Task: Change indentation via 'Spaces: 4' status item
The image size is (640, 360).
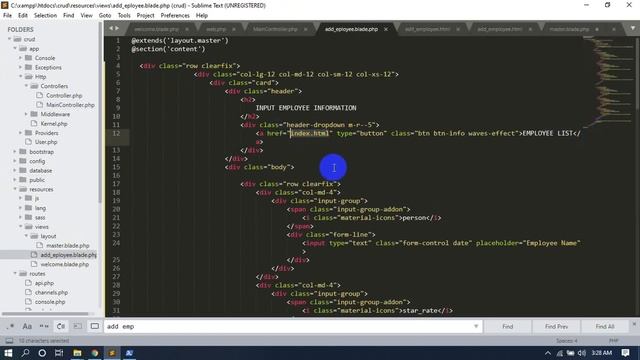Action: coord(567,340)
